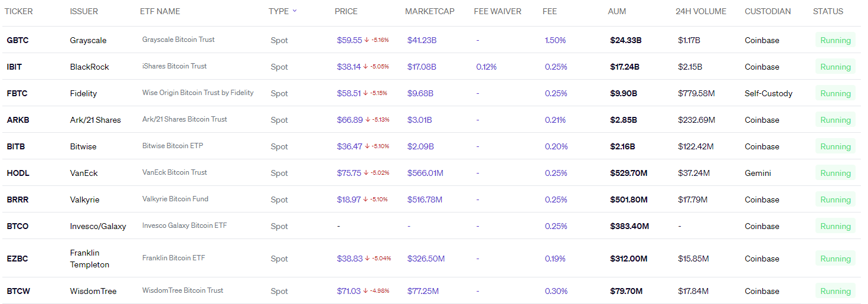Click the Running status badge for BTCW

(x=835, y=291)
